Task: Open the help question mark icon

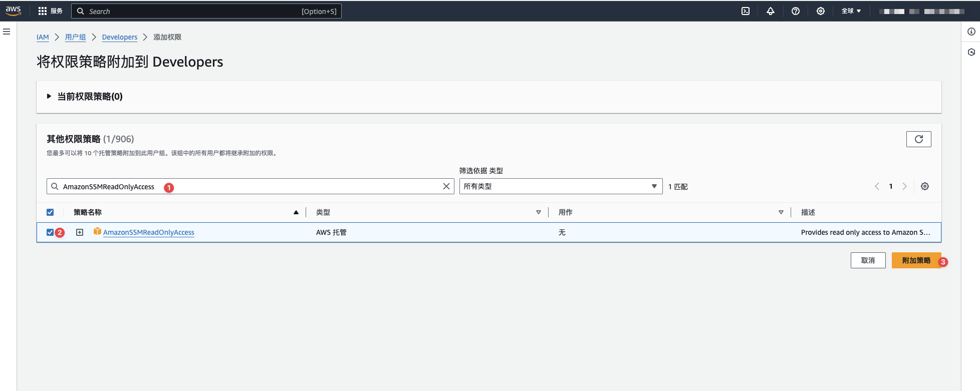Action: 796,11
